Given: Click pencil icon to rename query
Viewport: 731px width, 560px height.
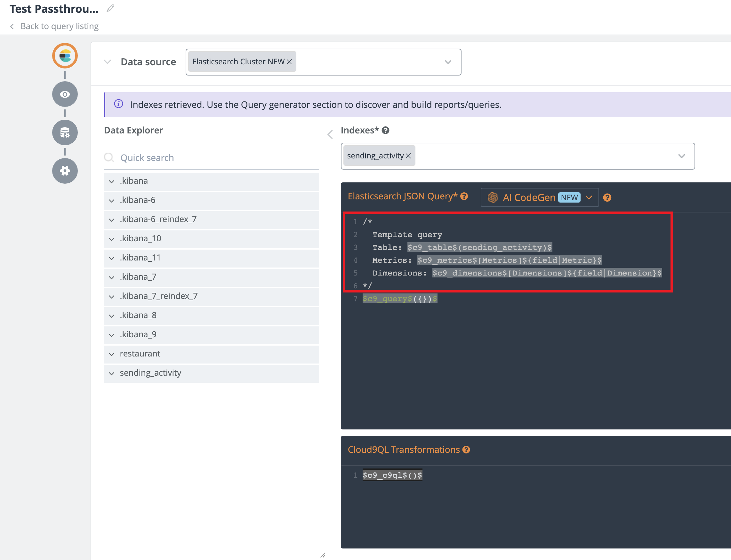Looking at the screenshot, I should [110, 8].
